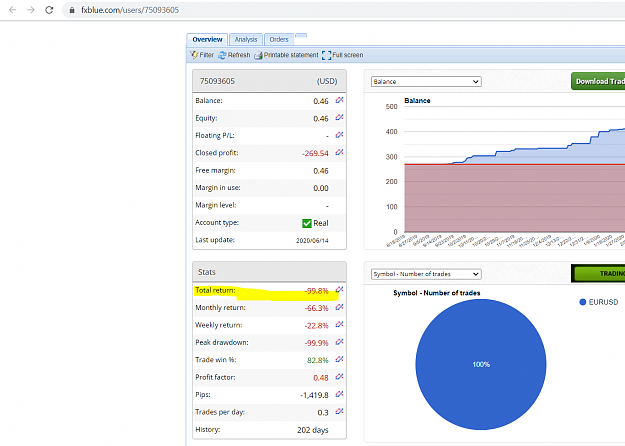Select the highlighted Total return value -99.8%
Screen dimensions: 625x446
(x=316, y=291)
